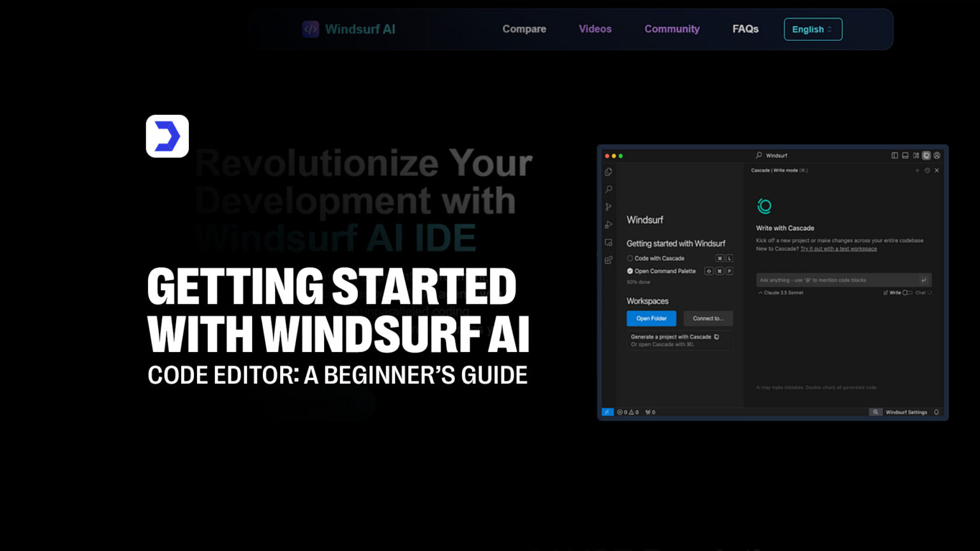This screenshot has width=980, height=551.
Task: Click the notifications bell in the status bar
Action: point(937,412)
